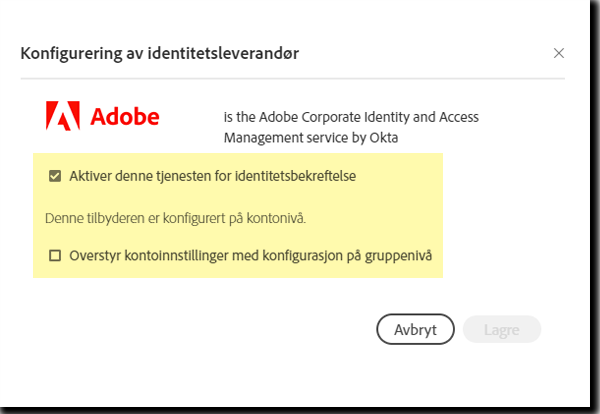Click the 'Overstyr kontoinnstillinger med konfigurasjon' label text

tap(250, 255)
